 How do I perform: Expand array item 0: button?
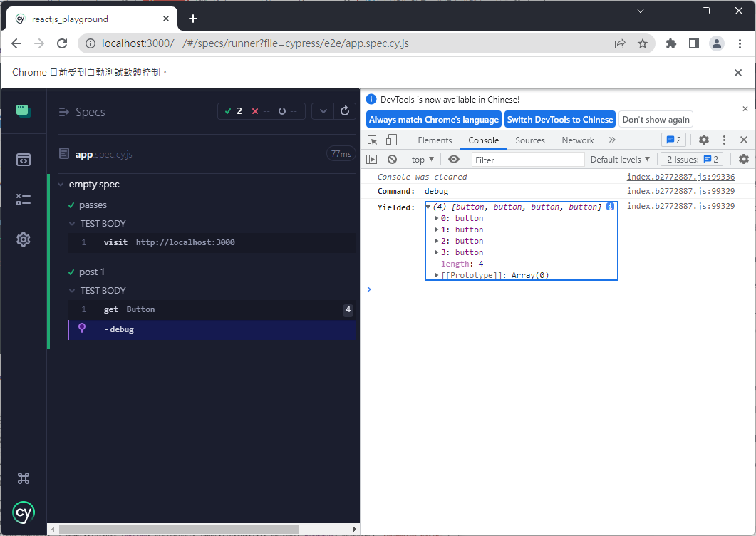(x=436, y=218)
